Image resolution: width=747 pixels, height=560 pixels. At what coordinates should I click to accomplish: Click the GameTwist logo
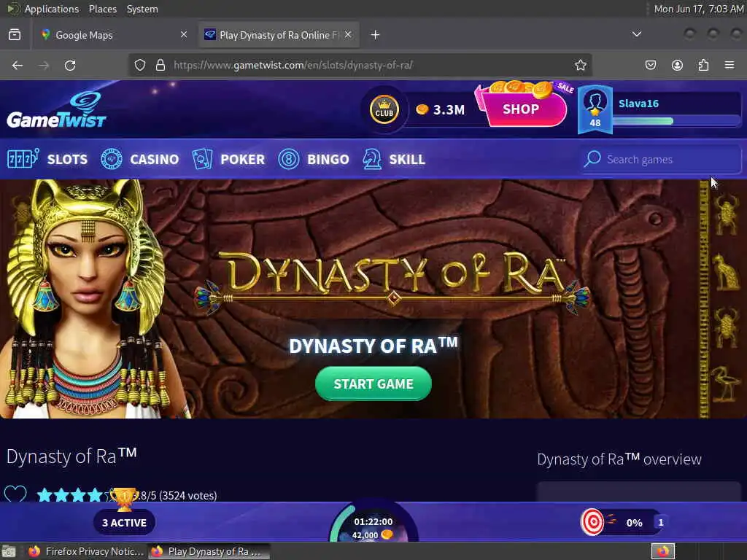(56, 111)
